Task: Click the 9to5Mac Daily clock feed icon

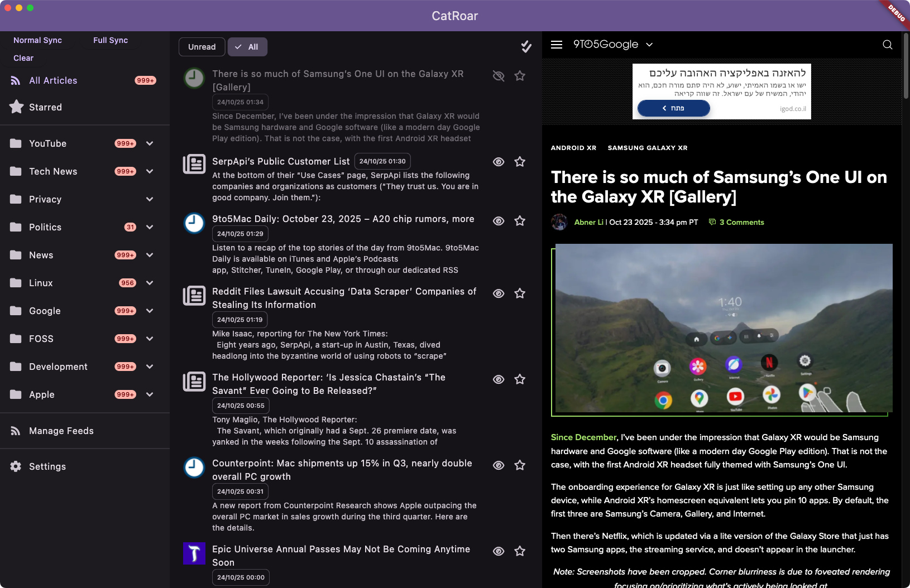Action: pyautogui.click(x=194, y=223)
